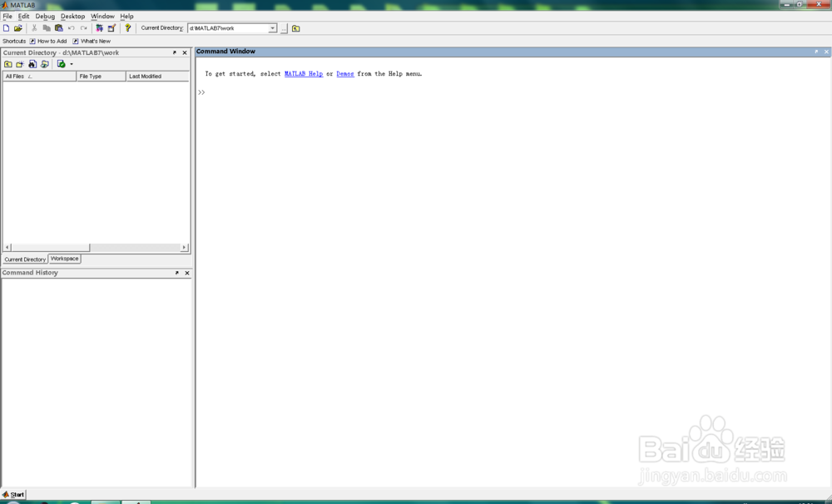Click How to Add shortcut
The width and height of the screenshot is (832, 504).
(x=48, y=41)
